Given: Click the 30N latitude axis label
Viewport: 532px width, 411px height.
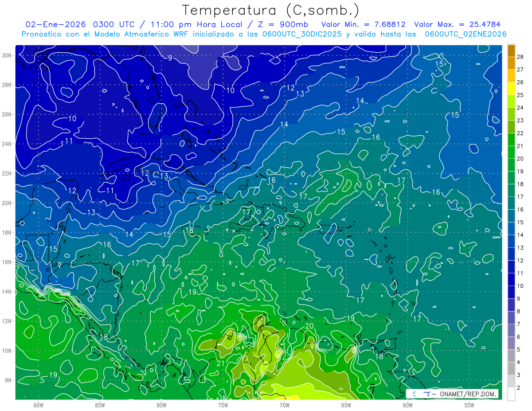Looking at the screenshot, I should (x=8, y=55).
